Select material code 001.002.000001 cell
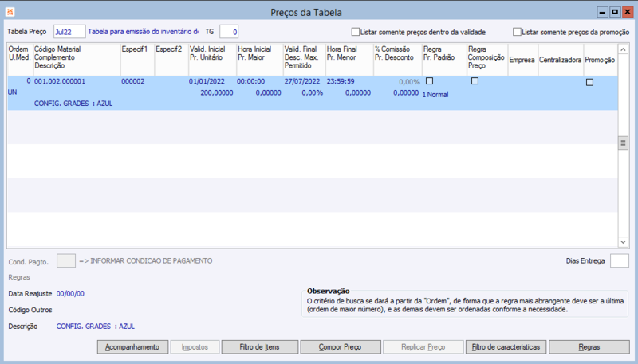Screen dimensions: 638x364 tap(60, 81)
